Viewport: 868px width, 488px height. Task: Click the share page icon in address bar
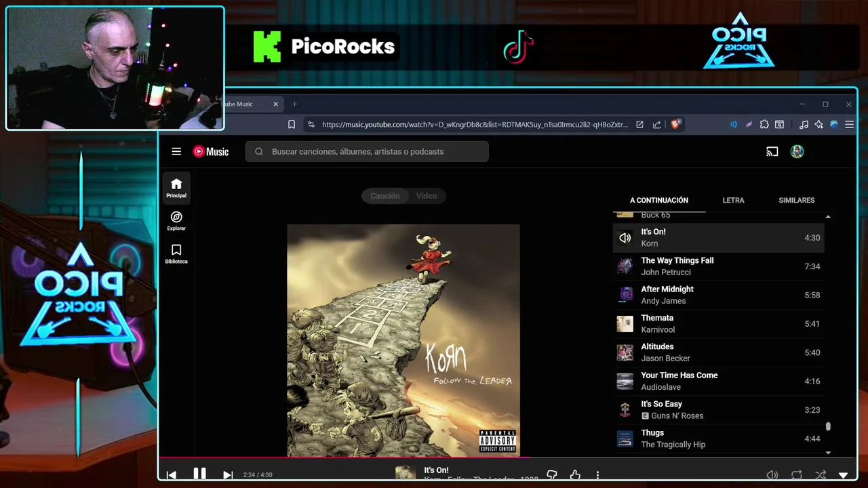tap(657, 125)
